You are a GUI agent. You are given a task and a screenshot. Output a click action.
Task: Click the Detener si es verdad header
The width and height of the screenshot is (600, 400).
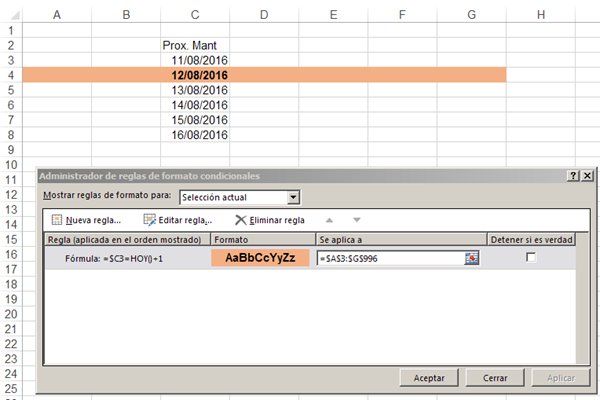pyautogui.click(x=531, y=240)
